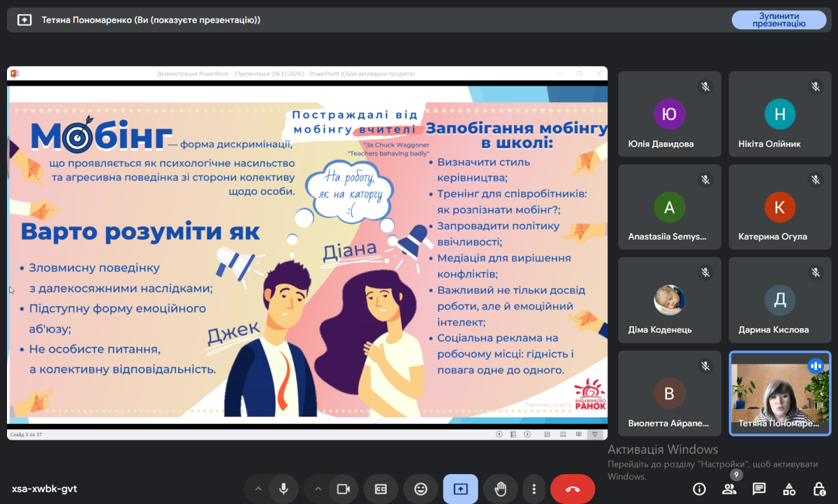Click the present screen button
Viewport: 838px width, 504px height.
click(x=460, y=489)
